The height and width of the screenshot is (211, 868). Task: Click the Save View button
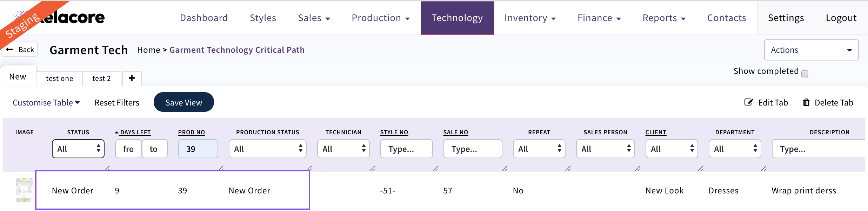point(183,102)
